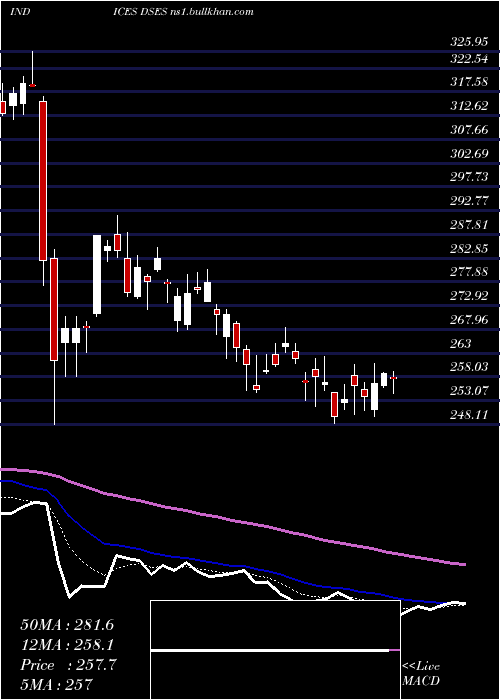Click the 325.95 price axis label
500x700 pixels.
tap(469, 43)
